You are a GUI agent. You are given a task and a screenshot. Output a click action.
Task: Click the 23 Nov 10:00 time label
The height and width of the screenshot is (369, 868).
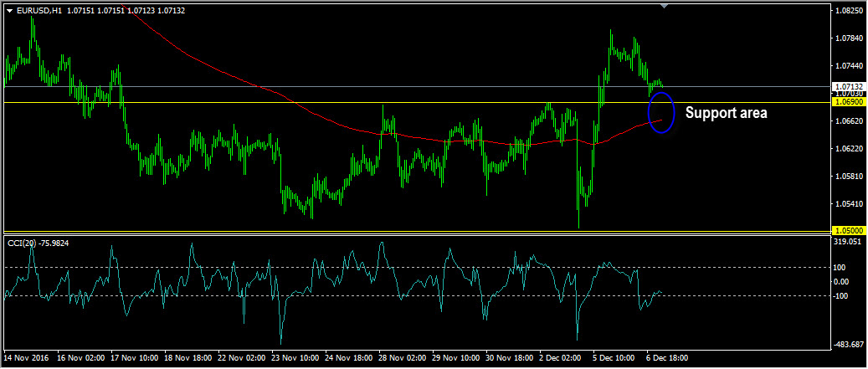[x=295, y=358]
